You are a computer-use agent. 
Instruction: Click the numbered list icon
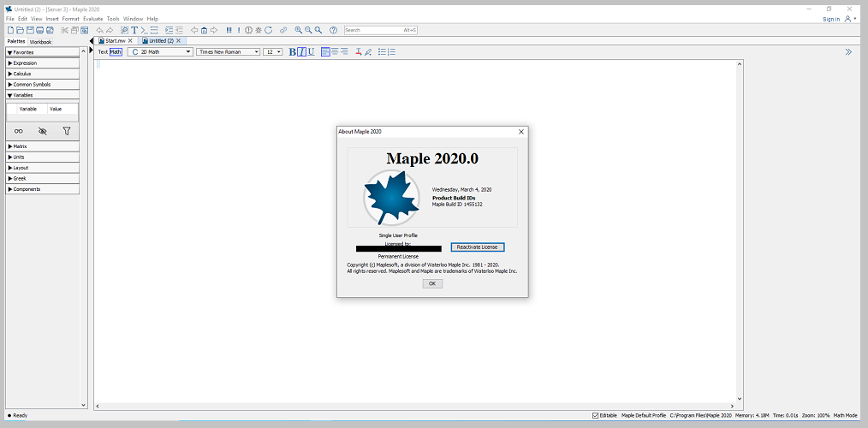coord(392,51)
